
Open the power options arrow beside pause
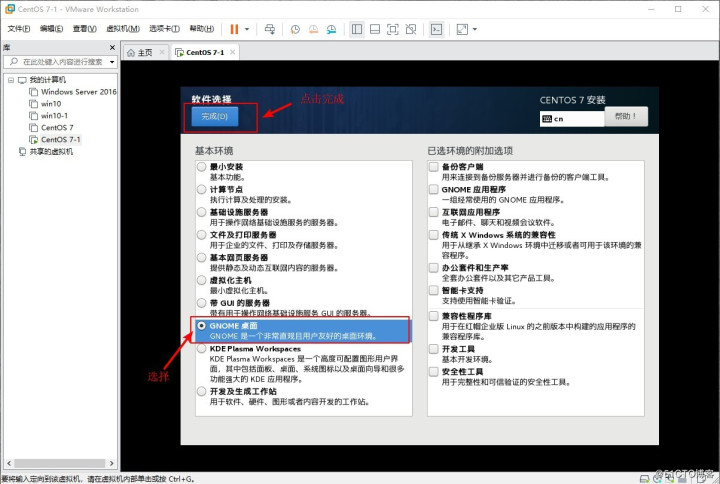point(247,29)
